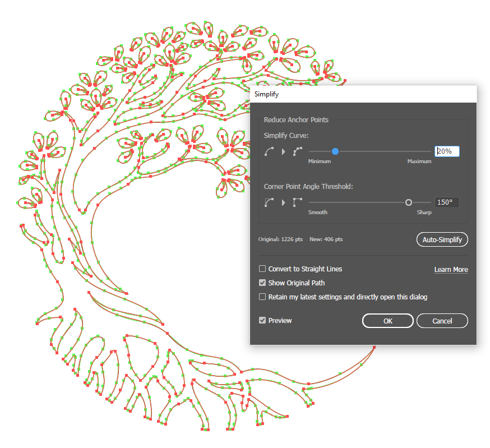490x448 pixels.
Task: Confirm simplification with OK button
Action: [388, 321]
